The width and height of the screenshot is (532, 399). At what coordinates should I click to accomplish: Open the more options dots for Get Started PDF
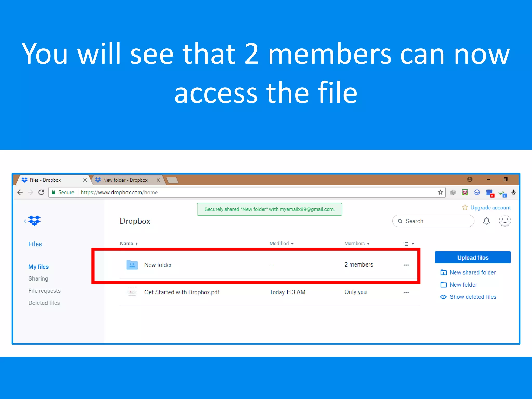click(406, 292)
